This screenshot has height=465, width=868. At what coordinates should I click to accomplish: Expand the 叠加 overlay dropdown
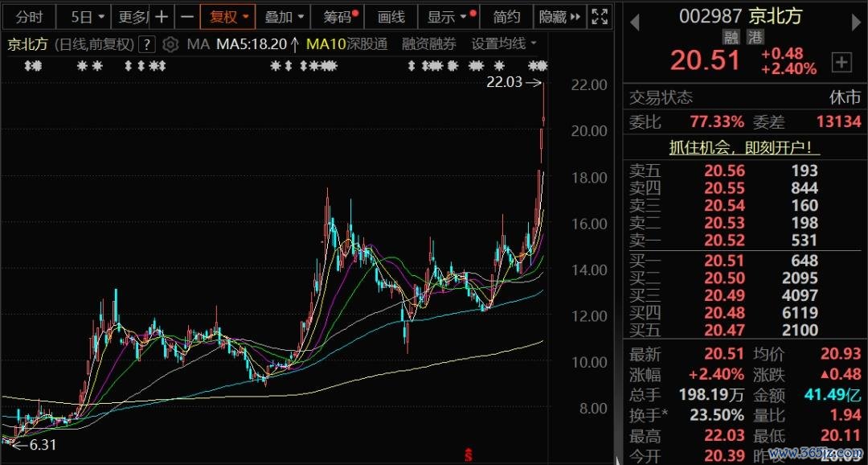coord(285,17)
